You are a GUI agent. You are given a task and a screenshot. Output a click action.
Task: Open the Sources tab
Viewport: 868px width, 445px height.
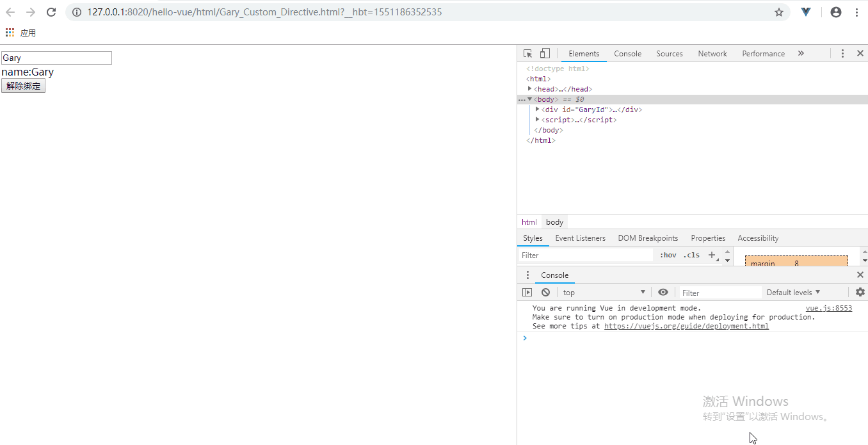pyautogui.click(x=670, y=54)
